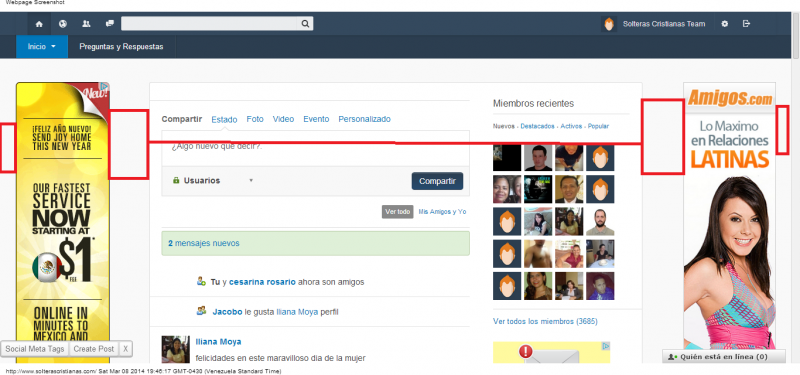800x375 pixels.
Task: Open Iliana Moya link in like activity
Action: pos(297,311)
